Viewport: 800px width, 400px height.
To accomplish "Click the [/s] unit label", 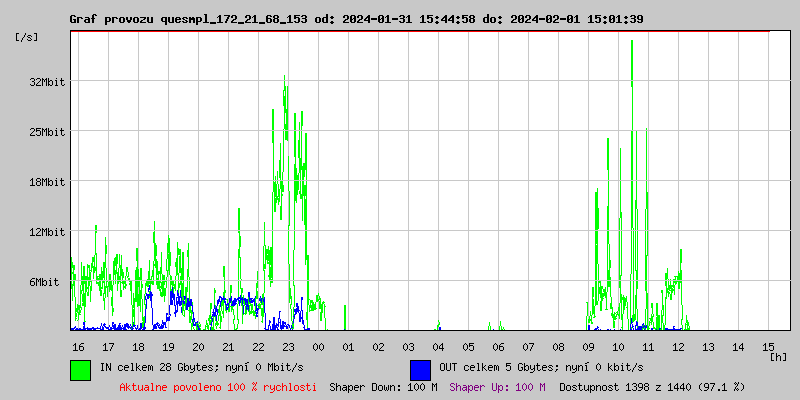I will (28, 37).
